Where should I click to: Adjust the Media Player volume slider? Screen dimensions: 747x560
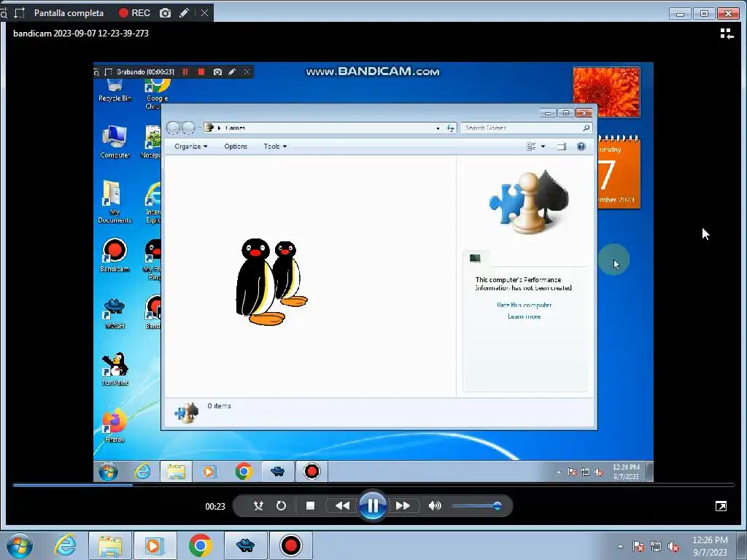(476, 506)
